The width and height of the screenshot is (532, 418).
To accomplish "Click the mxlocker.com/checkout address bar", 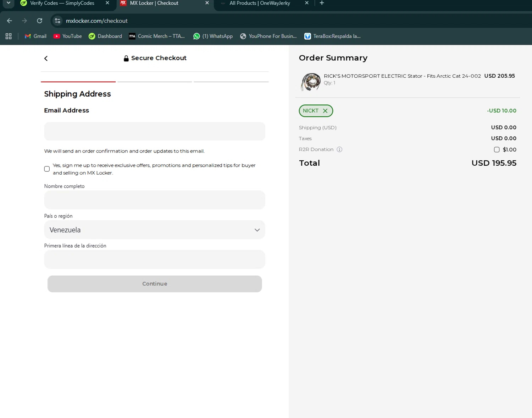I will coord(97,21).
